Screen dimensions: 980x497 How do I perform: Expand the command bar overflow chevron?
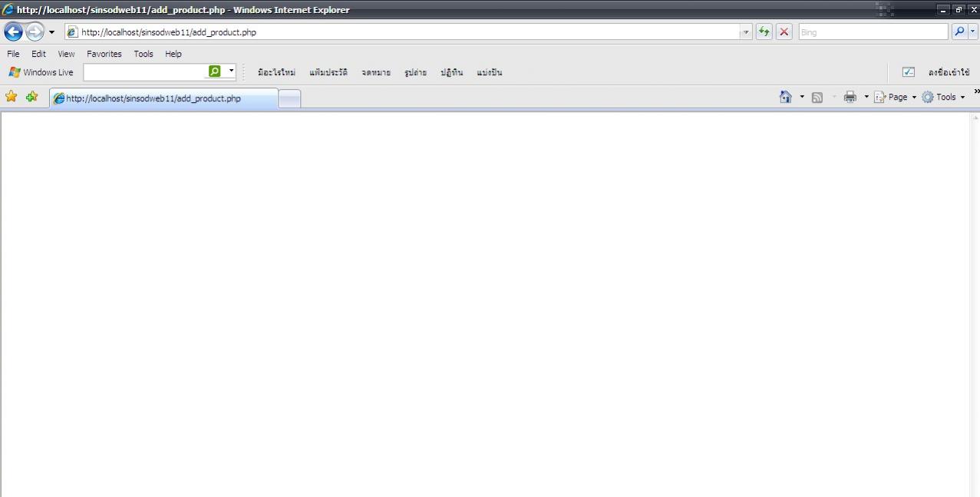click(x=976, y=92)
